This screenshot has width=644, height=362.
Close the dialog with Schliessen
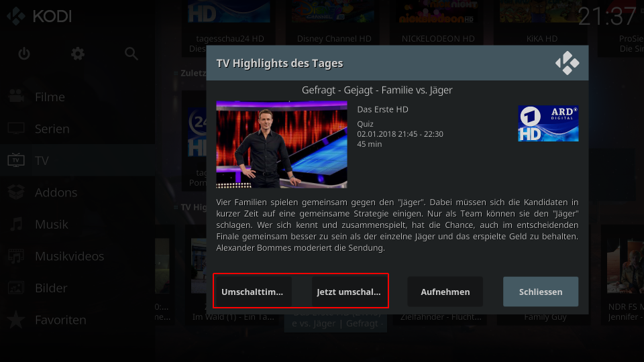(x=541, y=292)
